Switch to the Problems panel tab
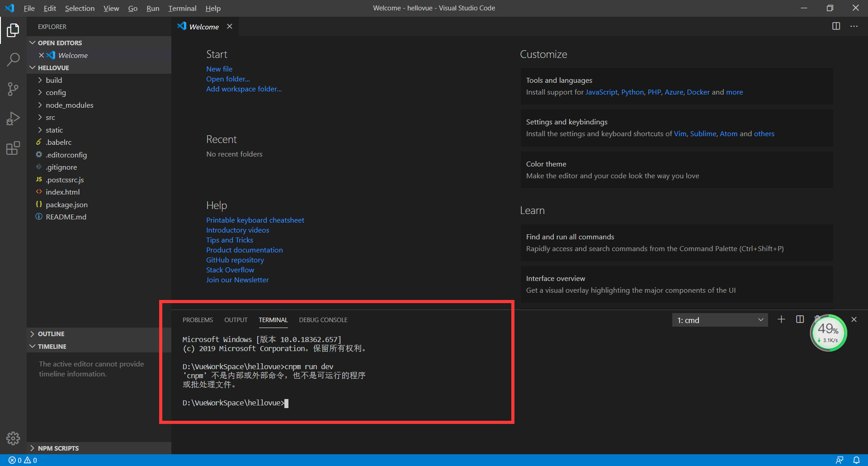 tap(198, 320)
